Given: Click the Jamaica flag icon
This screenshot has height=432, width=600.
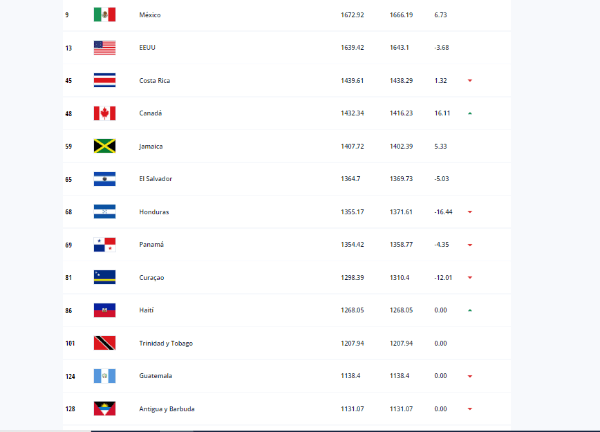Looking at the screenshot, I should (x=104, y=146).
